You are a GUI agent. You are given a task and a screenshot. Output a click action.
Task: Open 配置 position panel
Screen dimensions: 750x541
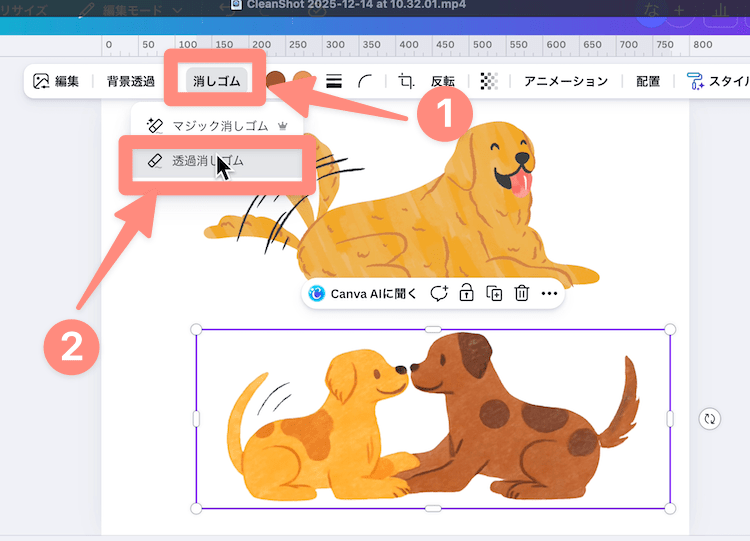648,81
